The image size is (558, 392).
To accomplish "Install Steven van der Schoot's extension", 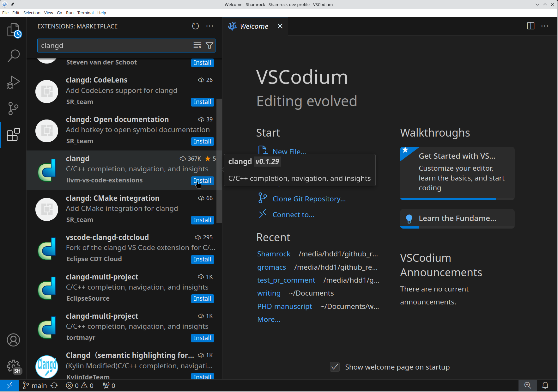I will pyautogui.click(x=202, y=63).
